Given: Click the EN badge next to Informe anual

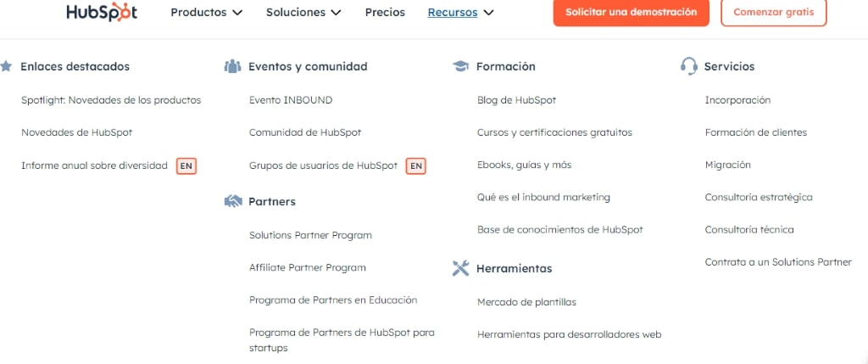Looking at the screenshot, I should (x=186, y=165).
